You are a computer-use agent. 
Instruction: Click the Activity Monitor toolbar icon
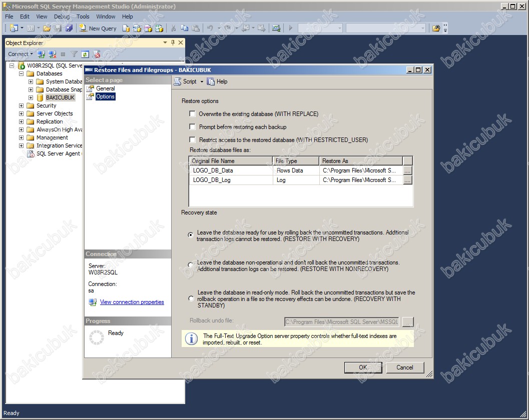tap(276, 28)
